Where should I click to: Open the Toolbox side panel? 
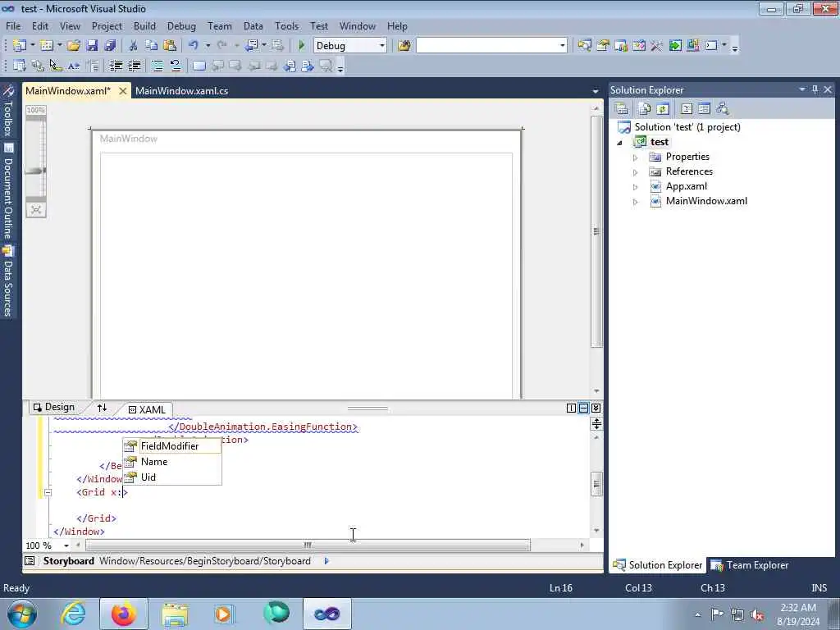click(x=8, y=112)
